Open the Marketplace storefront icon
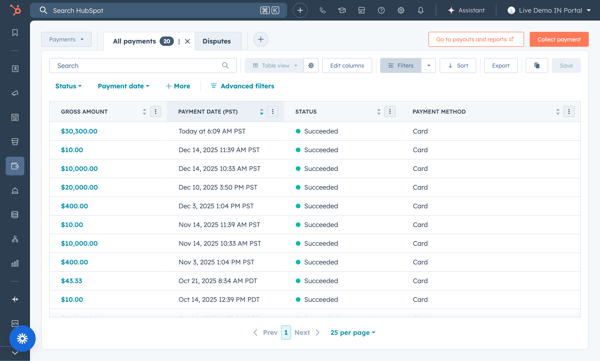The image size is (600, 361). click(x=362, y=10)
